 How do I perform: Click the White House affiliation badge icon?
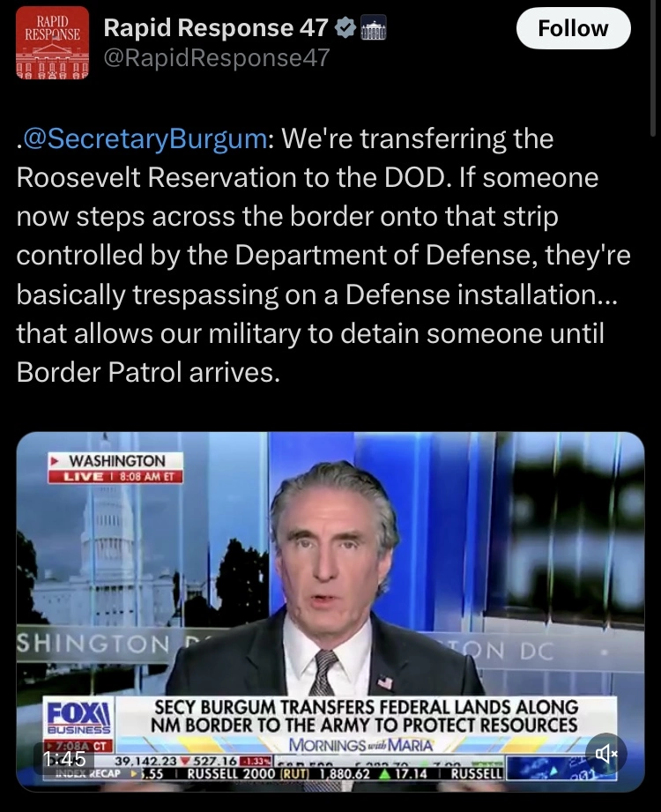tap(373, 28)
